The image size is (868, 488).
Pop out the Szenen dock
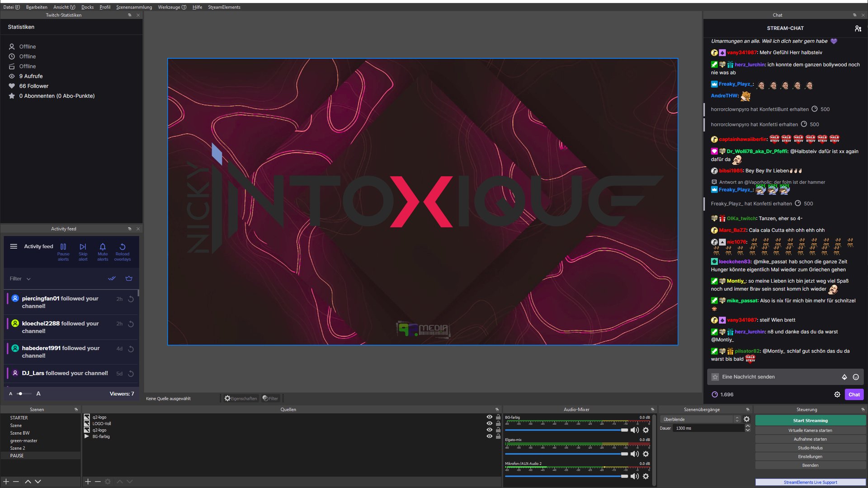(x=76, y=409)
